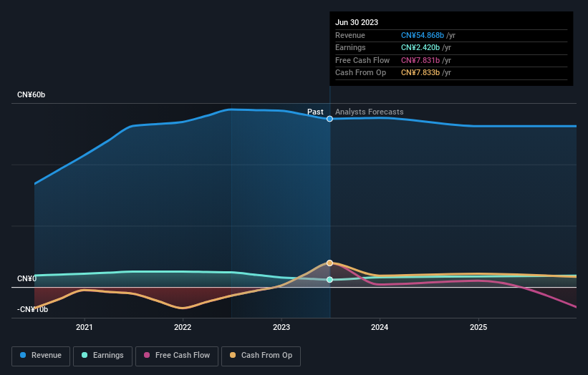The height and width of the screenshot is (375, 588).
Task: Click the 2023 x-axis label
Action: click(x=281, y=327)
